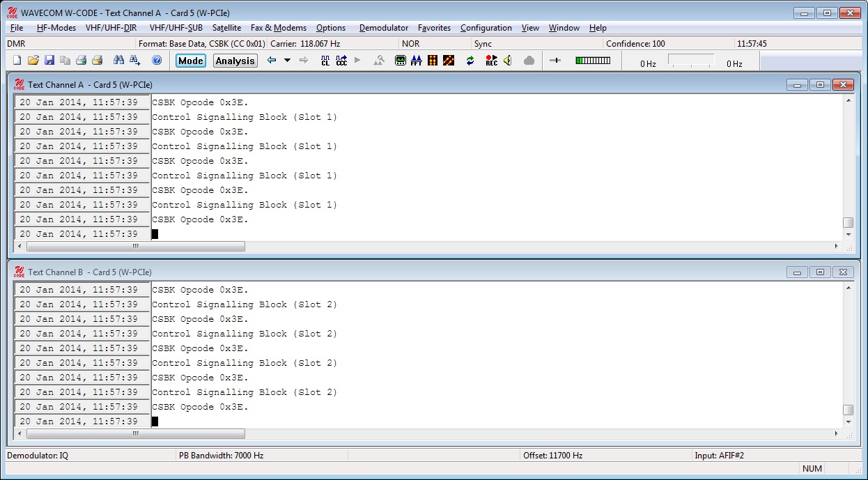Click Text Channel B horizontal scroll right arrow

coord(837,433)
